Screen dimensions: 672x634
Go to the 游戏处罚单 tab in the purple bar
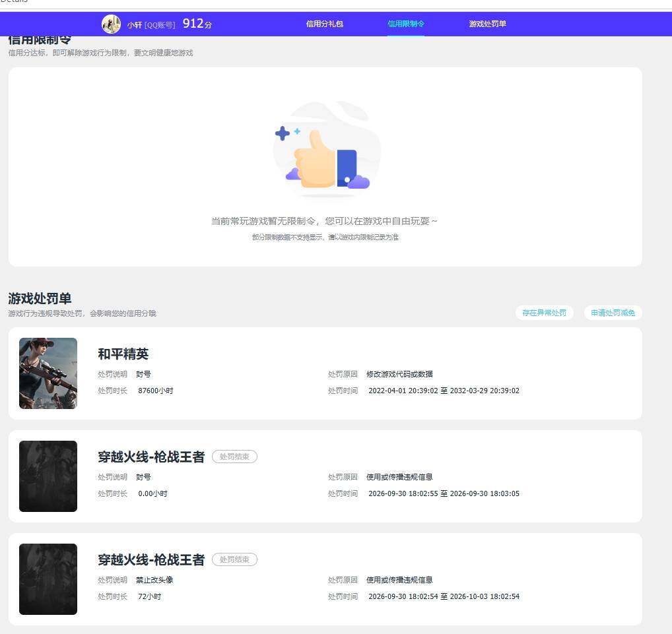(x=487, y=24)
